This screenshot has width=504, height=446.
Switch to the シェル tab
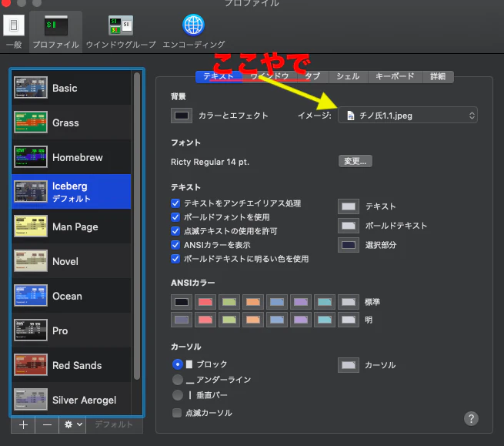pyautogui.click(x=348, y=77)
